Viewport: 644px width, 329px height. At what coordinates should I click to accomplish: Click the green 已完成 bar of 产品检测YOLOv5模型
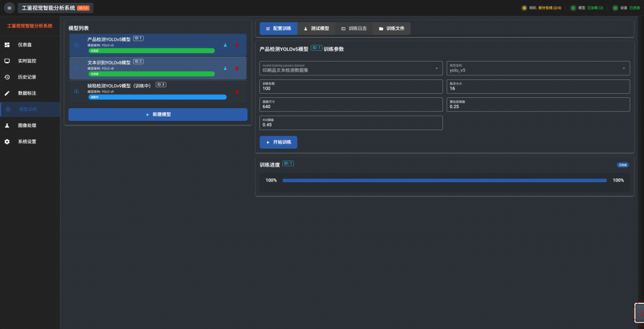pyautogui.click(x=151, y=51)
